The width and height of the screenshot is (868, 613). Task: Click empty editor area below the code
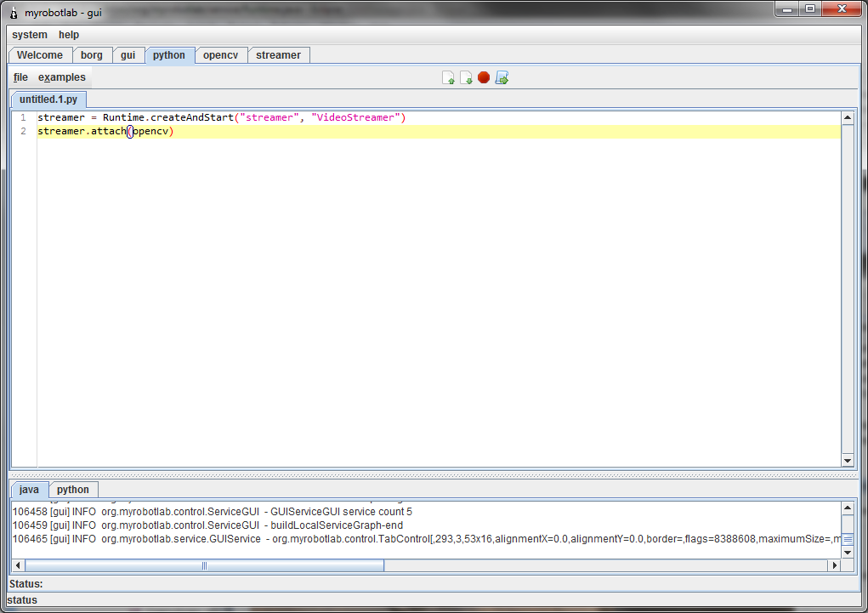pyautogui.click(x=439, y=302)
